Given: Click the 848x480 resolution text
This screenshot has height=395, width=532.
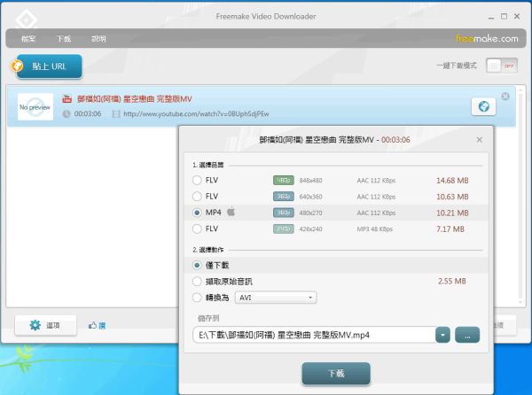Looking at the screenshot, I should (x=310, y=181).
